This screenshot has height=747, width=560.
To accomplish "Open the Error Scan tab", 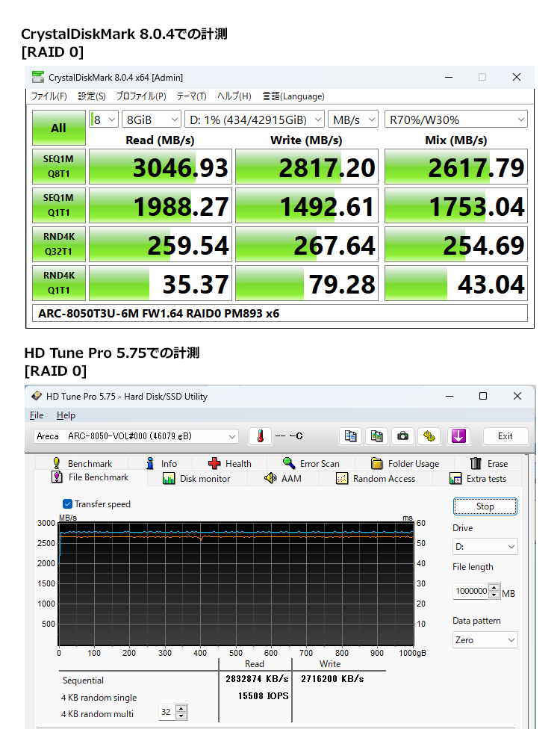I will [x=311, y=463].
